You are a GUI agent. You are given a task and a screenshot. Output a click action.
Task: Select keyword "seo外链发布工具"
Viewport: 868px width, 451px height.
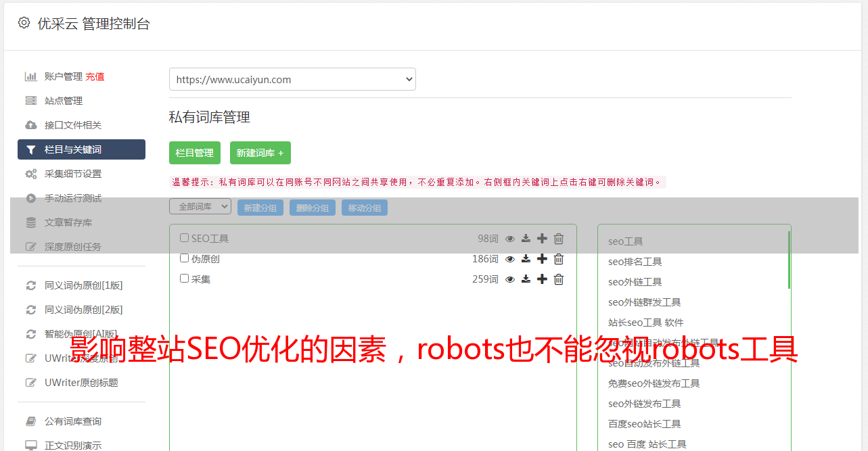click(644, 404)
